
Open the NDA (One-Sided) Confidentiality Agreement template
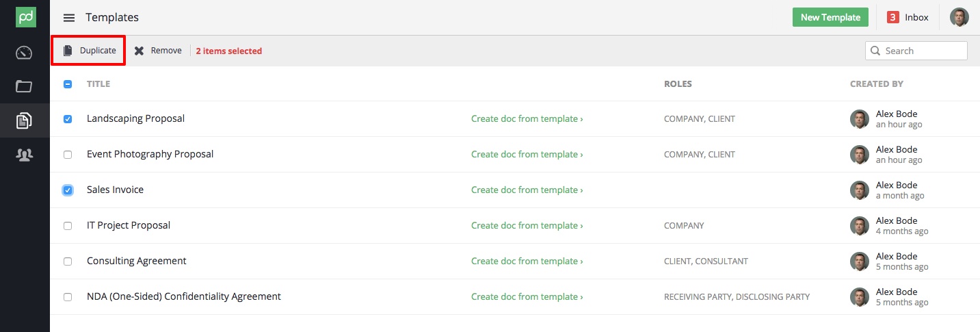pos(184,296)
